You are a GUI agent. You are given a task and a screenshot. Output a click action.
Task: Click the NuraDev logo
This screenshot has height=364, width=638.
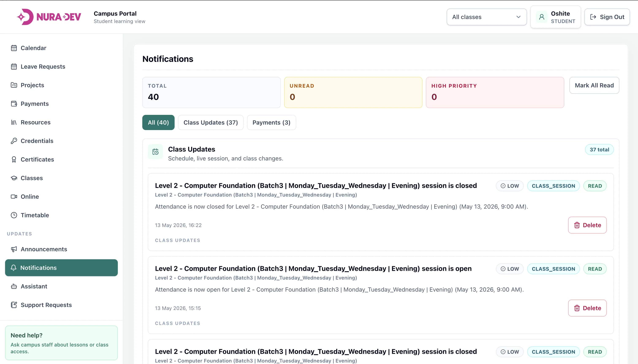coord(49,17)
